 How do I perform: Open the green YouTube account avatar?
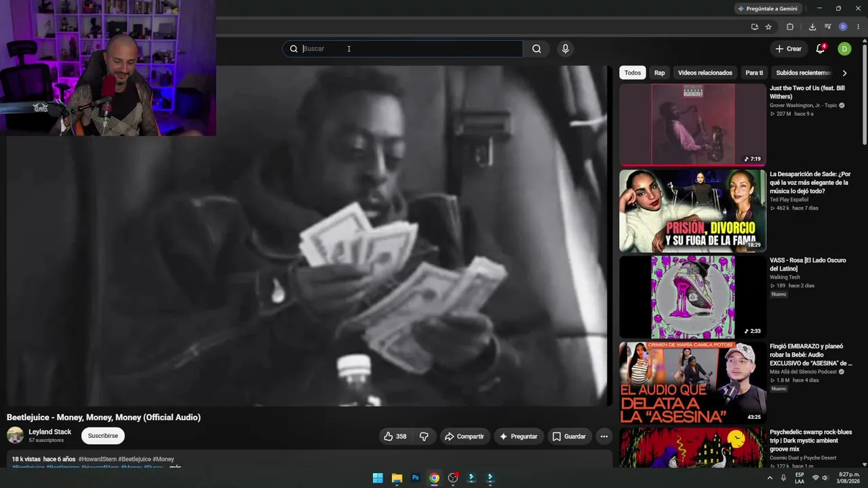(844, 49)
